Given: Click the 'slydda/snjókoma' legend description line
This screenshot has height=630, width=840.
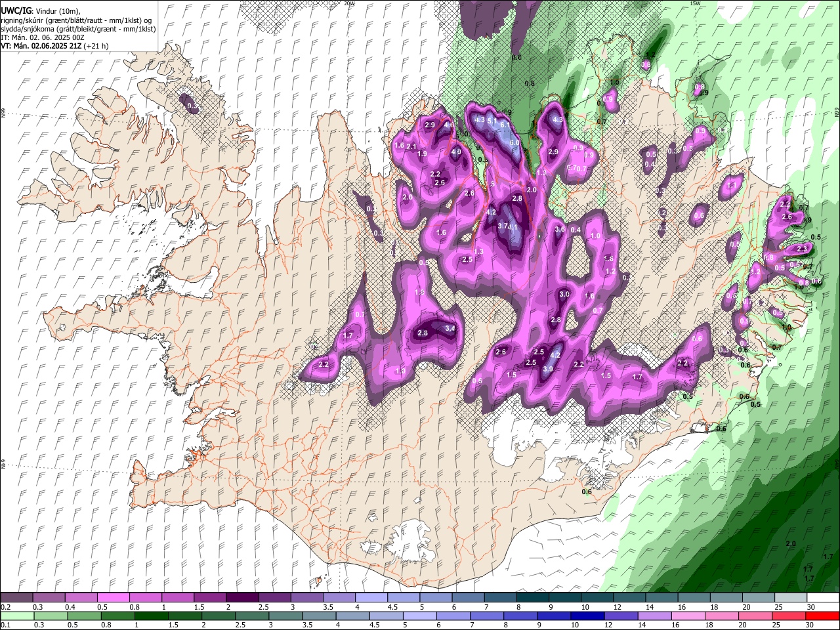Looking at the screenshot, I should point(78,29).
